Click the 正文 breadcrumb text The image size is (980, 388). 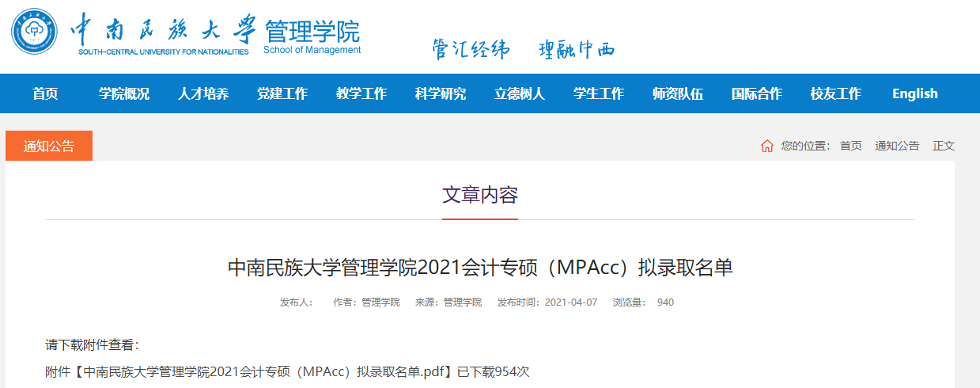(944, 146)
